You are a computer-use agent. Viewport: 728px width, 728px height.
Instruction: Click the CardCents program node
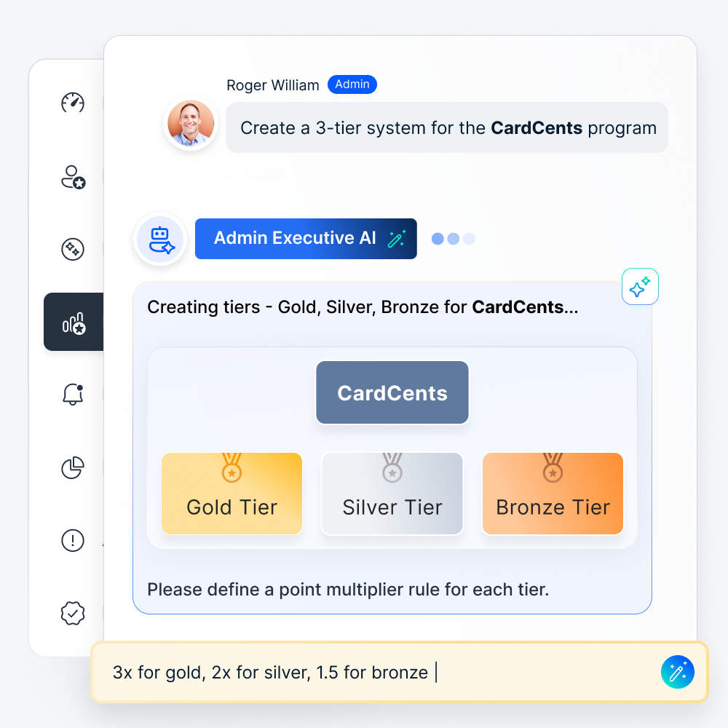pyautogui.click(x=392, y=392)
